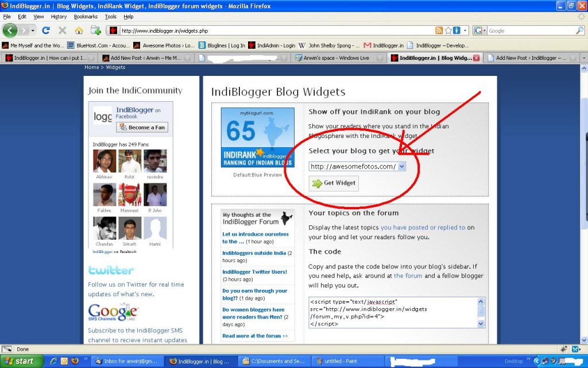This screenshot has height=368, width=588.
Task: Click the new tab plus toolbar icon
Action: (96, 30)
